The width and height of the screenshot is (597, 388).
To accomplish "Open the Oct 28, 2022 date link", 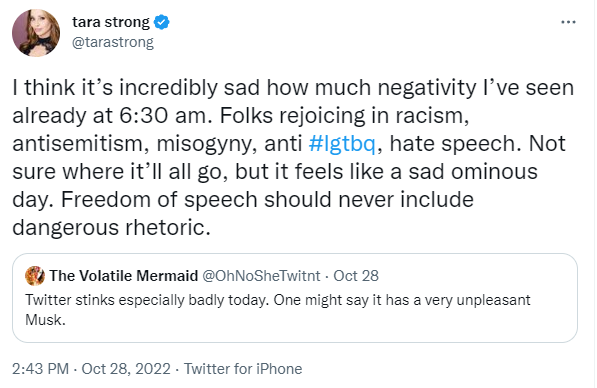I will coord(126,369).
